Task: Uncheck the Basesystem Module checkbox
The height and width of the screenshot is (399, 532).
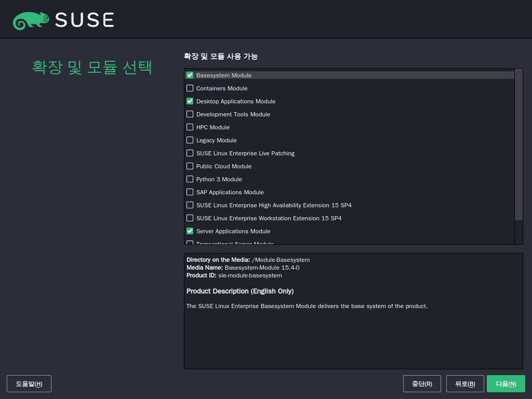Action: (190, 75)
